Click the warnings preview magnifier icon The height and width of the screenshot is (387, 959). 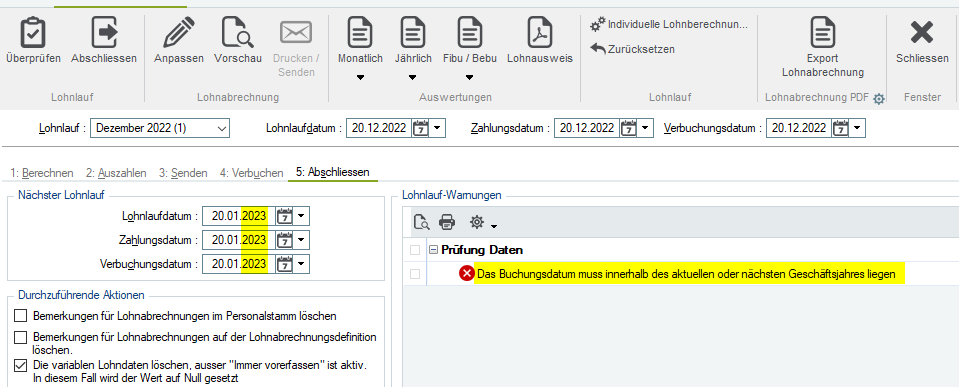(421, 223)
